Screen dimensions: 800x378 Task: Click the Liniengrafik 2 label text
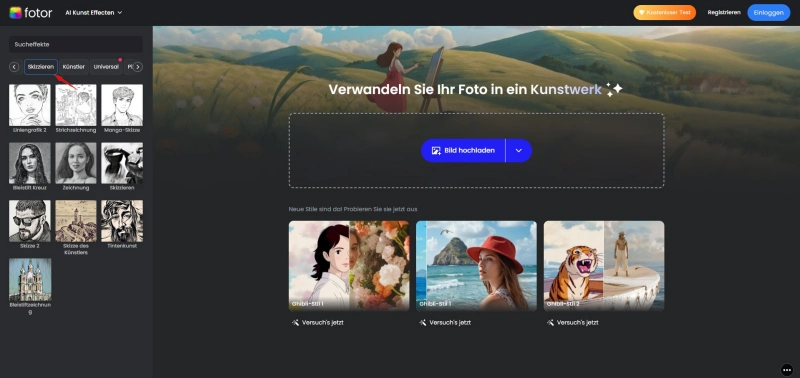click(30, 130)
